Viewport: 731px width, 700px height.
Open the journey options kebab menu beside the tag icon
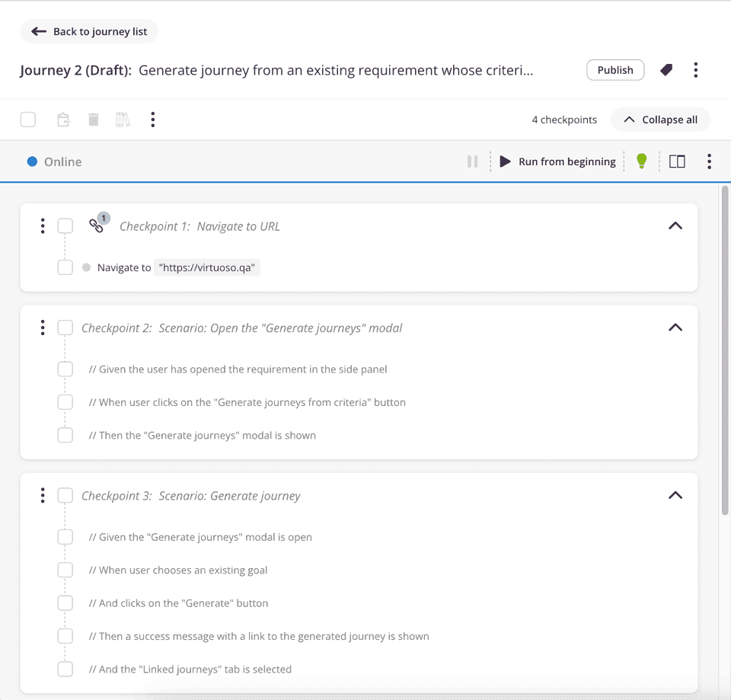coord(695,70)
